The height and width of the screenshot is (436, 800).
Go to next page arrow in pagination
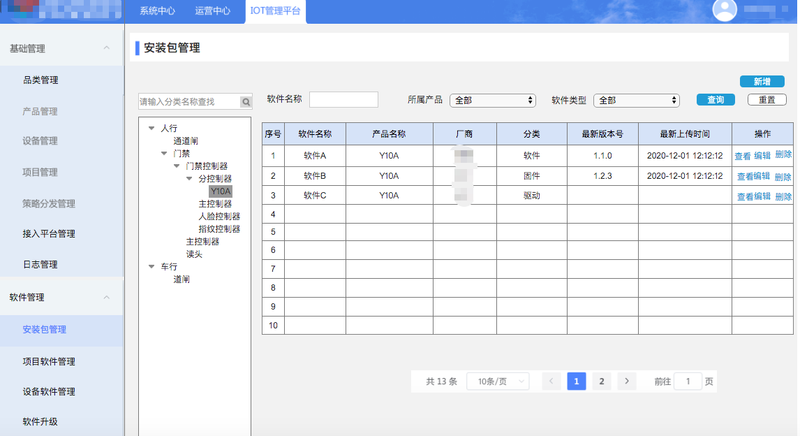(x=626, y=381)
